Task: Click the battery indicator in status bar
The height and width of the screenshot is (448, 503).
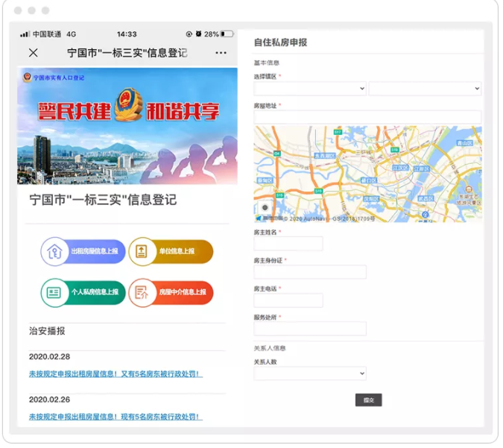Action: pyautogui.click(x=227, y=34)
